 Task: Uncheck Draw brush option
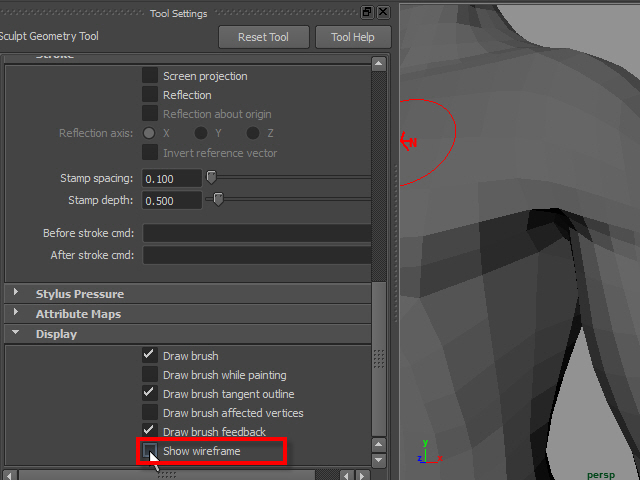pos(150,356)
